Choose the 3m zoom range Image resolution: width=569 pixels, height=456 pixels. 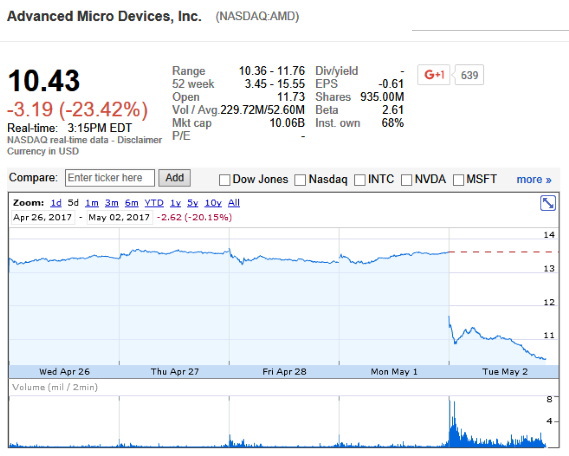tap(112, 203)
